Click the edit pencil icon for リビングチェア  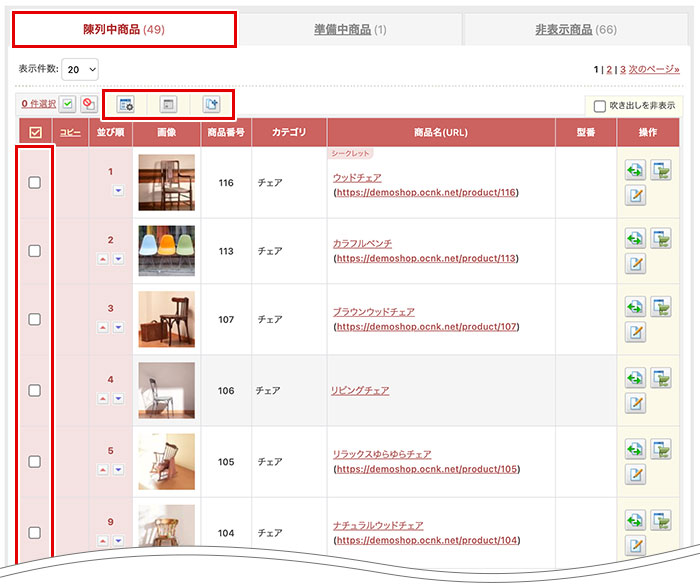coord(634,403)
